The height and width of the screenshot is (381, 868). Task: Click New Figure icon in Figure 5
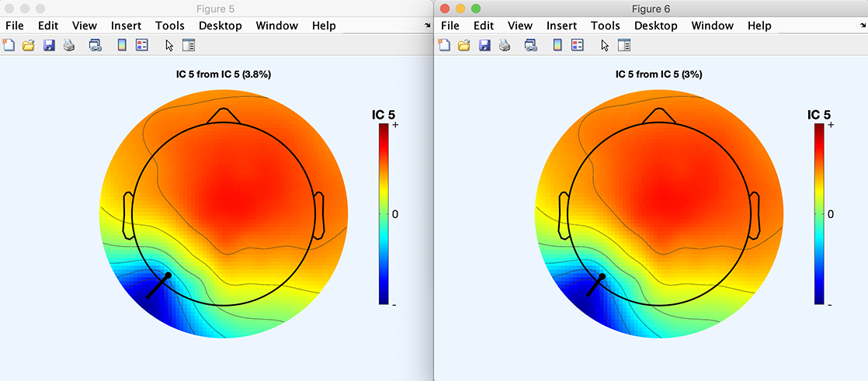point(9,45)
